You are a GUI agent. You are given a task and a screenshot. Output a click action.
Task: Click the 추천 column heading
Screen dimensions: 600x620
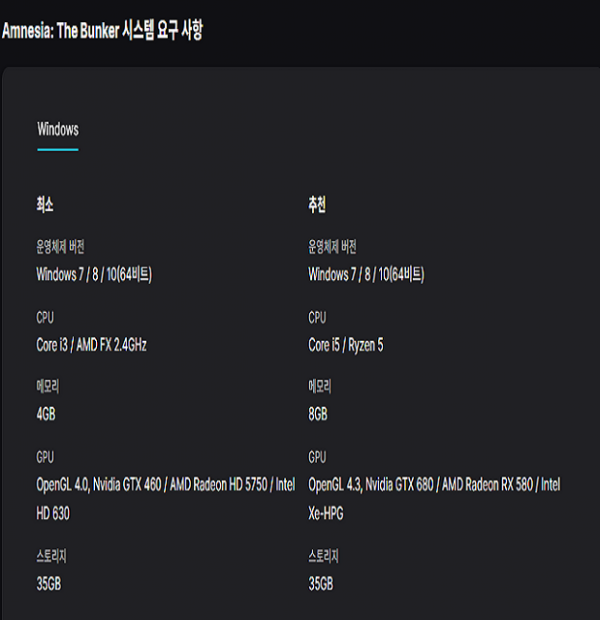[x=317, y=205]
